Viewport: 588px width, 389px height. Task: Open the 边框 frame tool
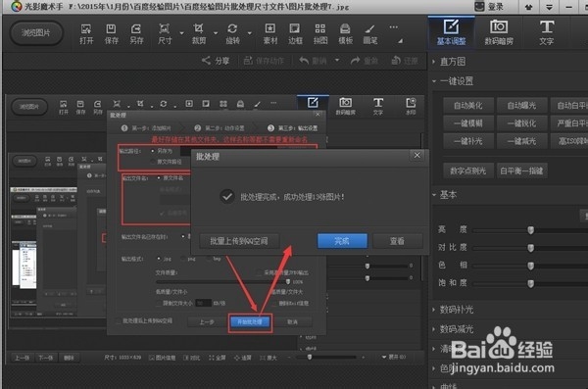[x=295, y=33]
